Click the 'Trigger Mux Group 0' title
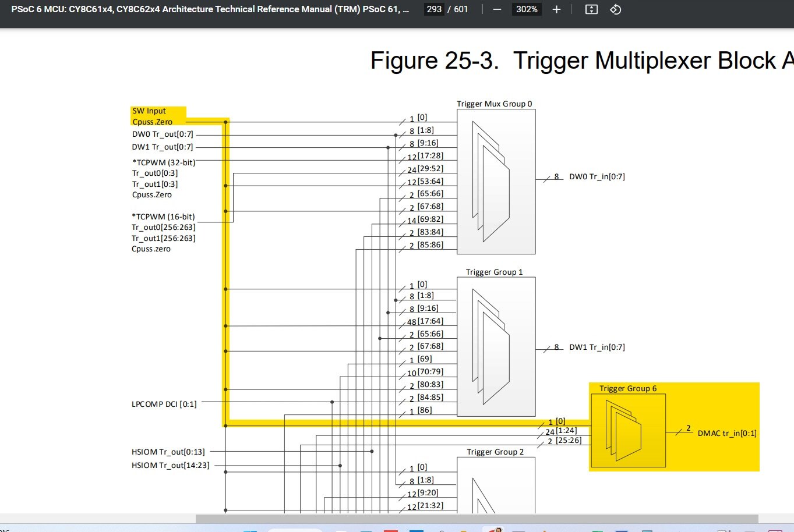Screen dimensions: 794x532 (x=495, y=104)
